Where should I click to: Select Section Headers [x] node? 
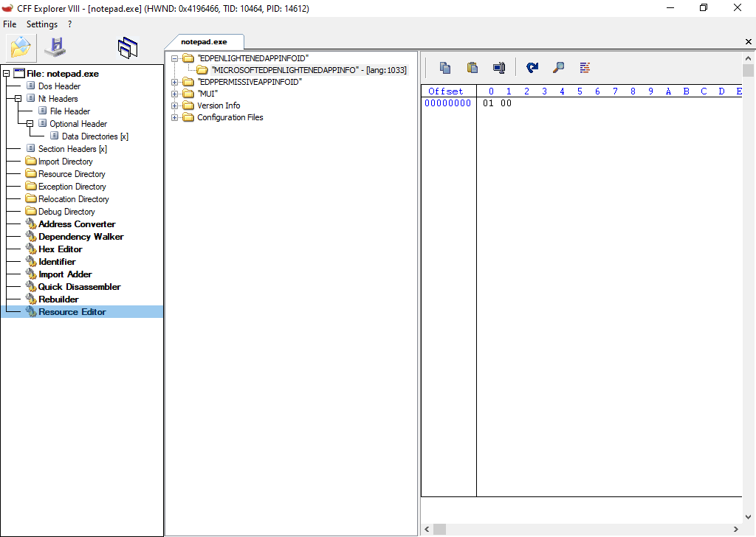pyautogui.click(x=73, y=149)
